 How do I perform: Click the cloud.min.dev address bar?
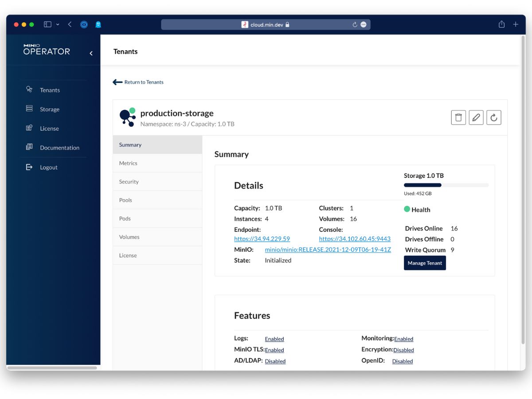[x=266, y=25]
